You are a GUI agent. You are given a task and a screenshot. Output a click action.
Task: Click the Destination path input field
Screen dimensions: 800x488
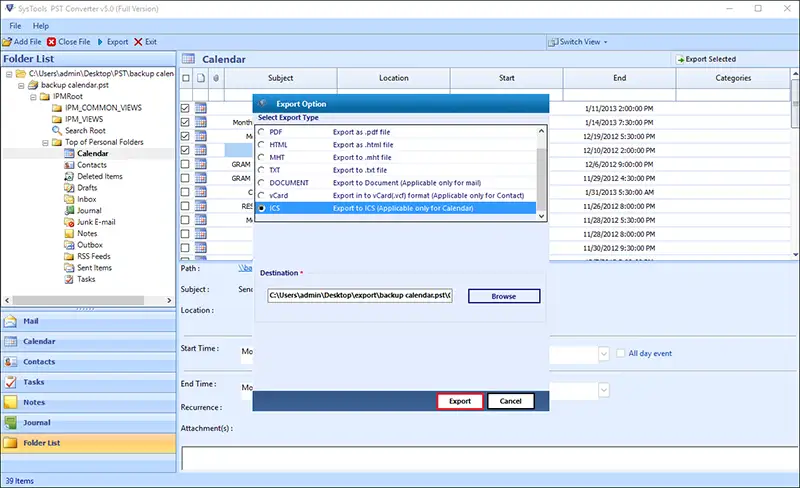(x=360, y=296)
